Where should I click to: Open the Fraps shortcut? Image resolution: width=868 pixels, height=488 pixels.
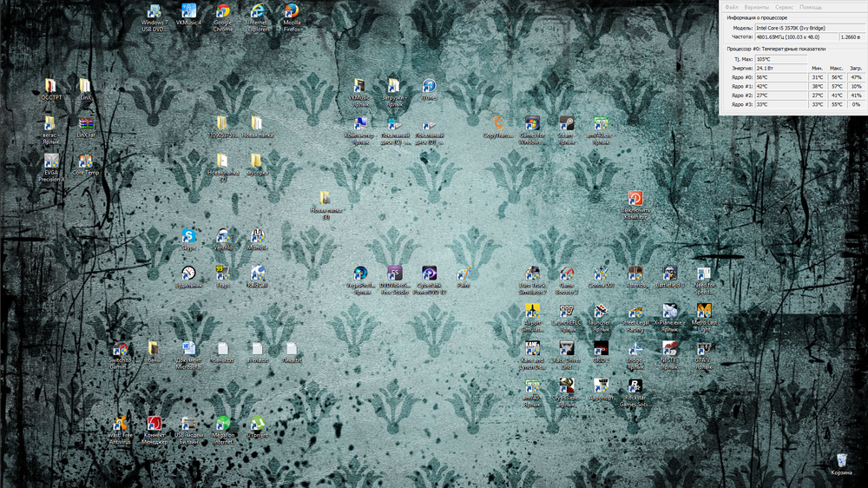[x=223, y=277]
